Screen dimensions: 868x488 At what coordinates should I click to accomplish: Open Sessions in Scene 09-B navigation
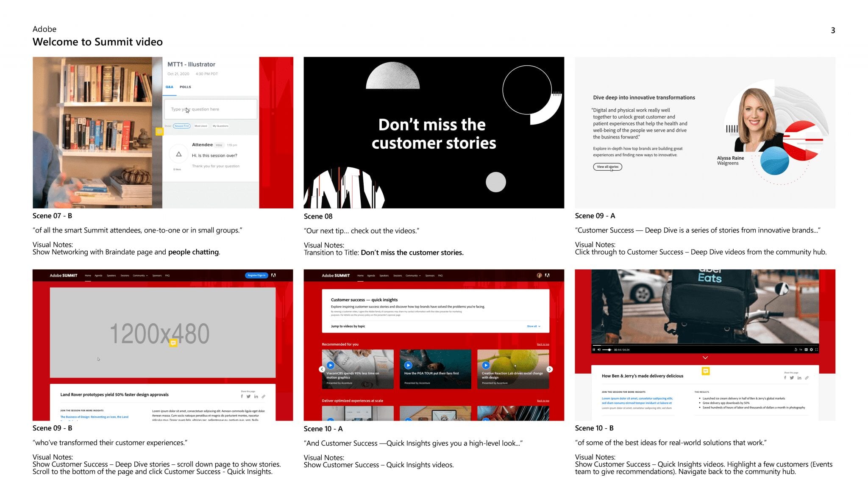tap(125, 275)
